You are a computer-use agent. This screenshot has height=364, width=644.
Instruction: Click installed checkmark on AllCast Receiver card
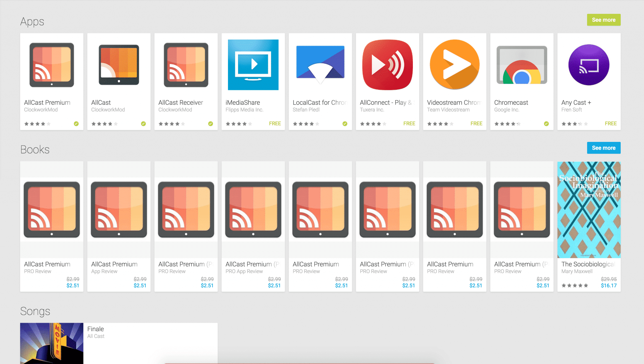point(210,124)
